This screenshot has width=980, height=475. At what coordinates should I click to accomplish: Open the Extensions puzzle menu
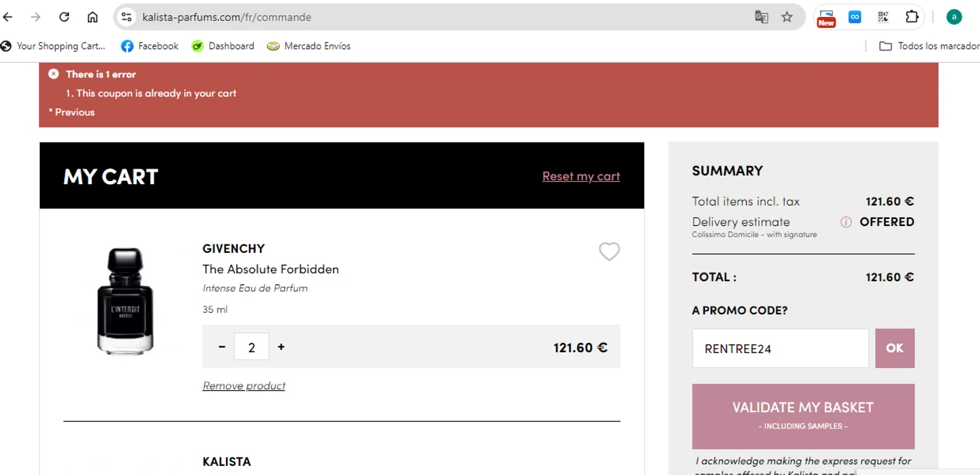[912, 17]
